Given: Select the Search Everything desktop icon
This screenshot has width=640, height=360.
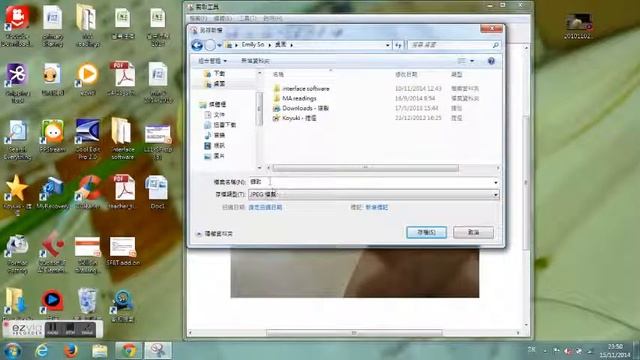Looking at the screenshot, I should (x=17, y=139).
